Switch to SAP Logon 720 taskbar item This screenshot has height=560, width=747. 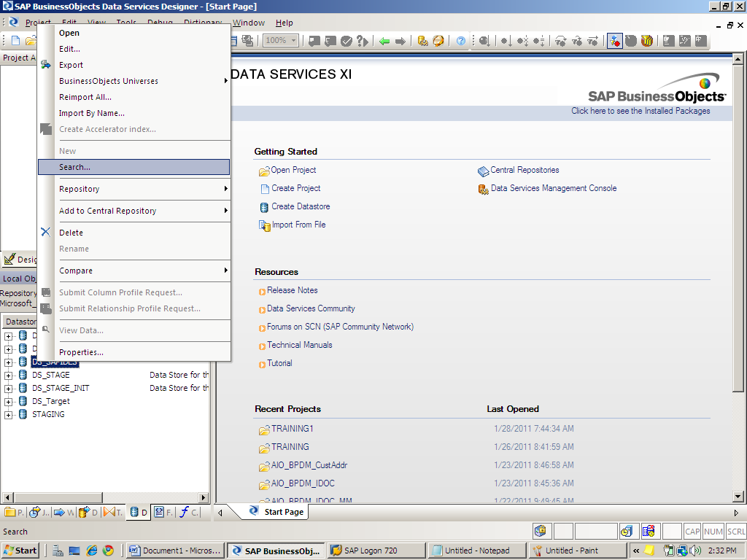coord(376,551)
